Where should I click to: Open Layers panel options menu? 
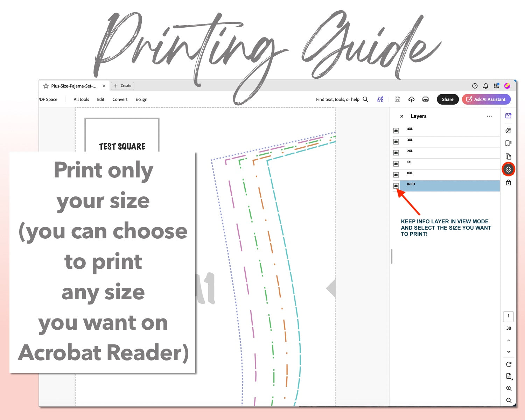click(489, 116)
